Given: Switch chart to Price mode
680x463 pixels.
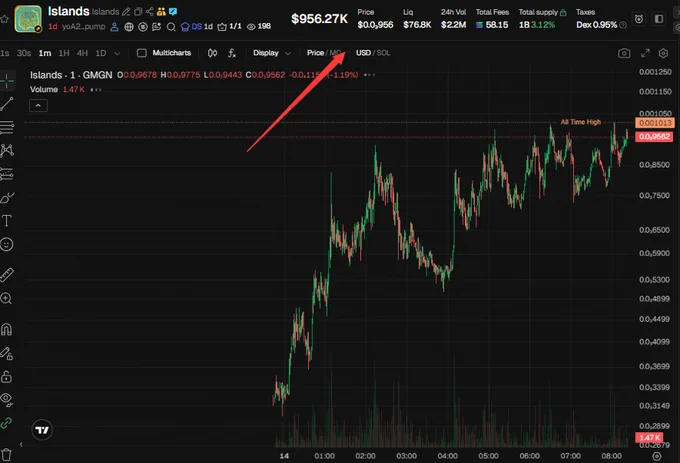Looking at the screenshot, I should 315,53.
